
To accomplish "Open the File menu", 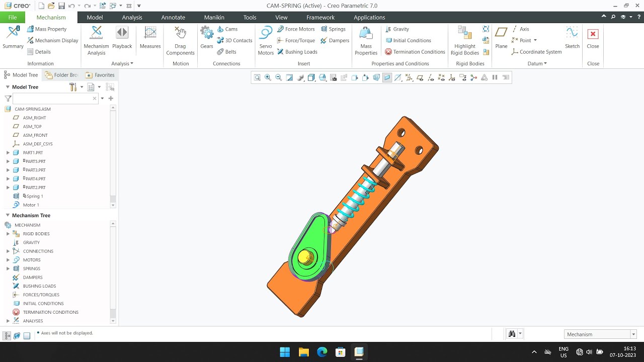I will click(x=13, y=17).
